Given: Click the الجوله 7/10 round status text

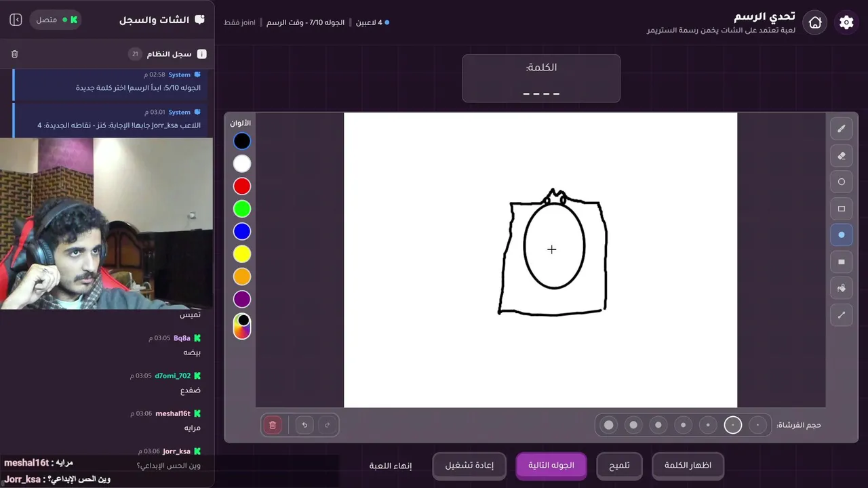Looking at the screenshot, I should coord(305,22).
